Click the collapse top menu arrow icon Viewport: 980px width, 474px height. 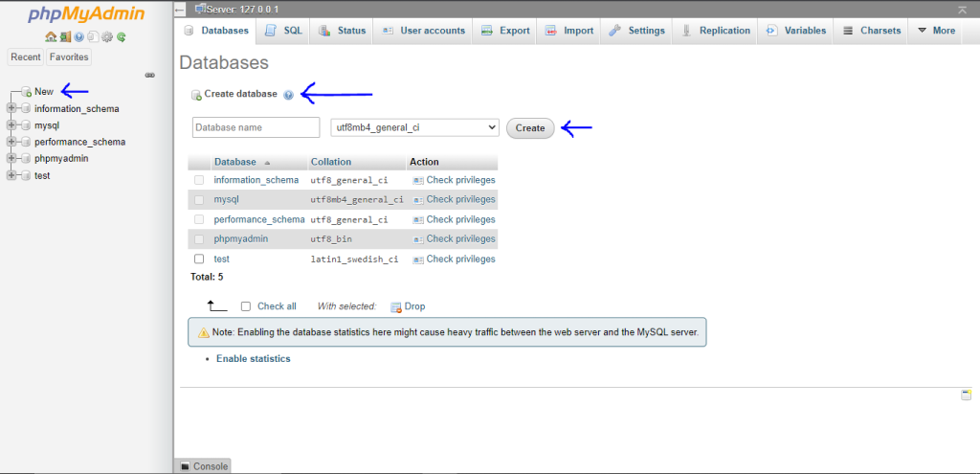coord(962,10)
